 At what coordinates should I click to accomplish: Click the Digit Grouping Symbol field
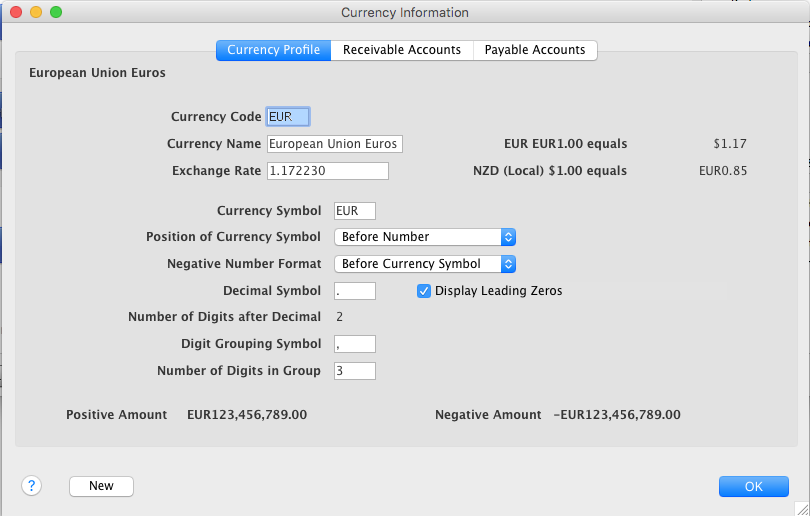tap(354, 344)
